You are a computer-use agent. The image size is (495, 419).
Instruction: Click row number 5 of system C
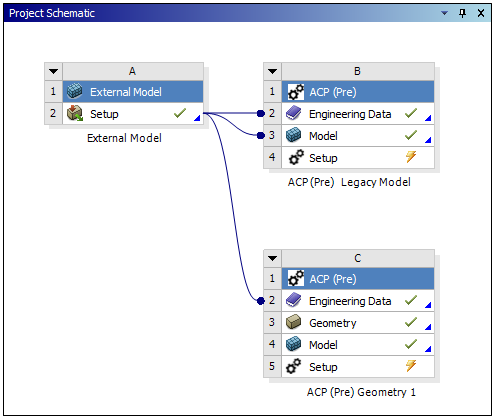click(x=272, y=366)
